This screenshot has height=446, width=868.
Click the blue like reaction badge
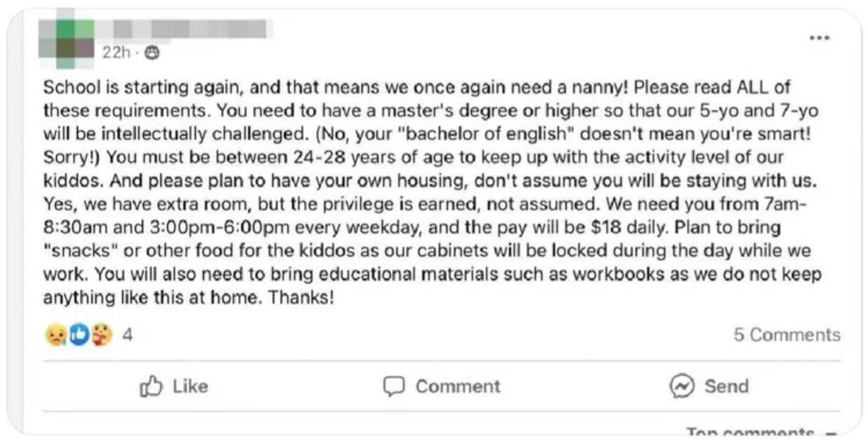coord(79,335)
